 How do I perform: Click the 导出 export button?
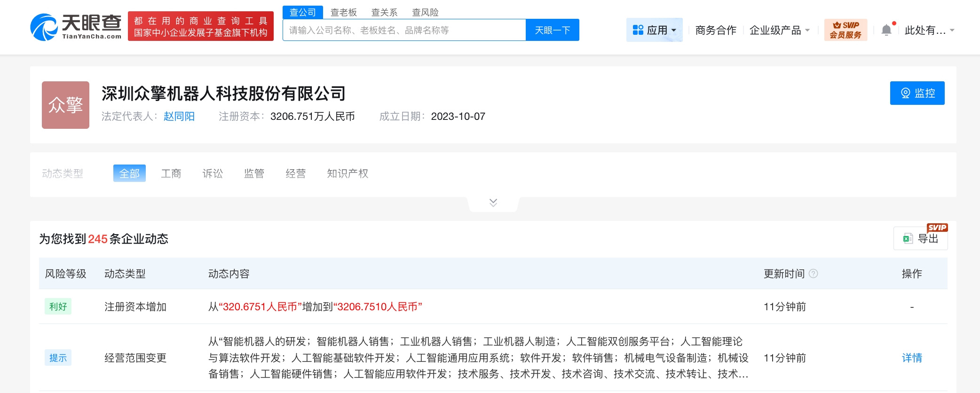[x=921, y=238]
